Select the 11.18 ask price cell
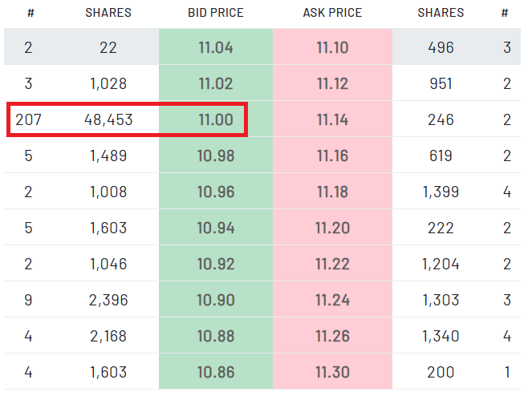532x400 pixels. click(332, 192)
